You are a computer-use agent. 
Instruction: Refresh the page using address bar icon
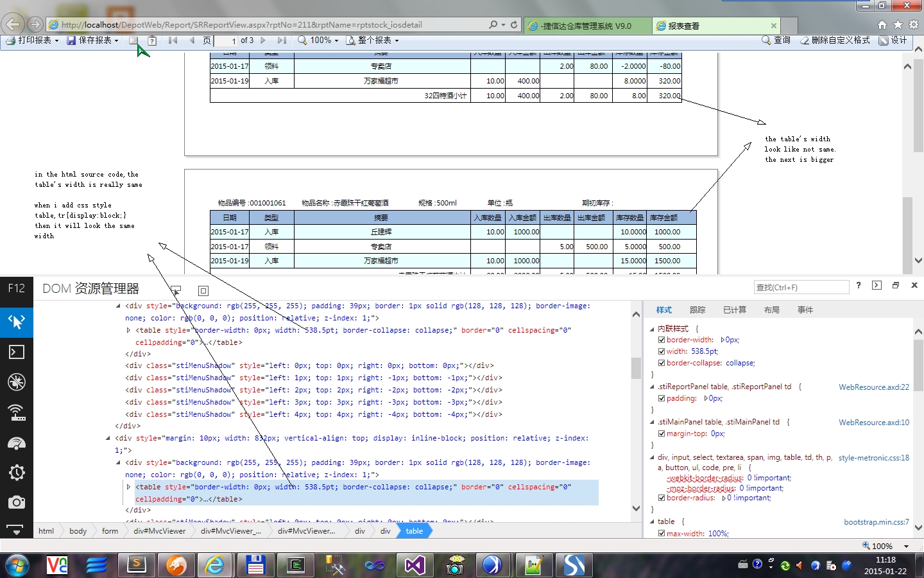pos(514,24)
